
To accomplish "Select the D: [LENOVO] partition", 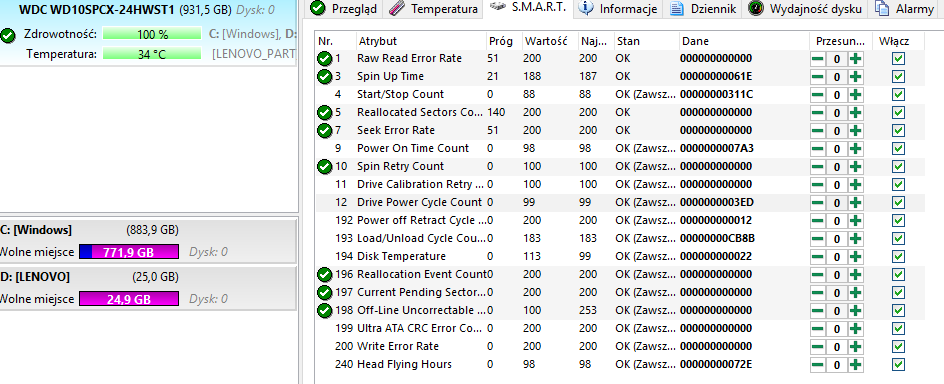I will [x=148, y=288].
